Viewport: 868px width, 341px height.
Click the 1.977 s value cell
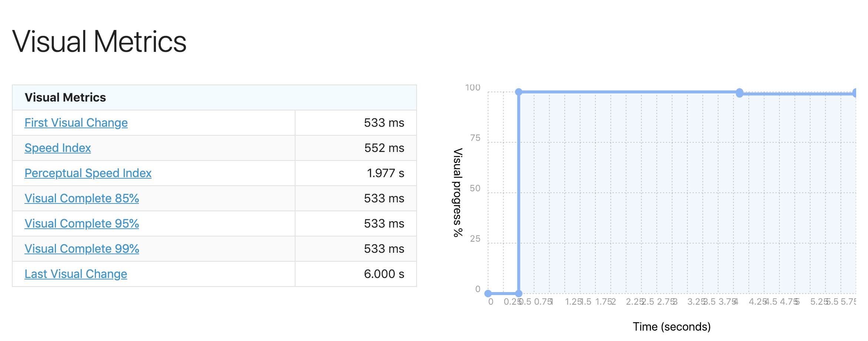[356, 173]
